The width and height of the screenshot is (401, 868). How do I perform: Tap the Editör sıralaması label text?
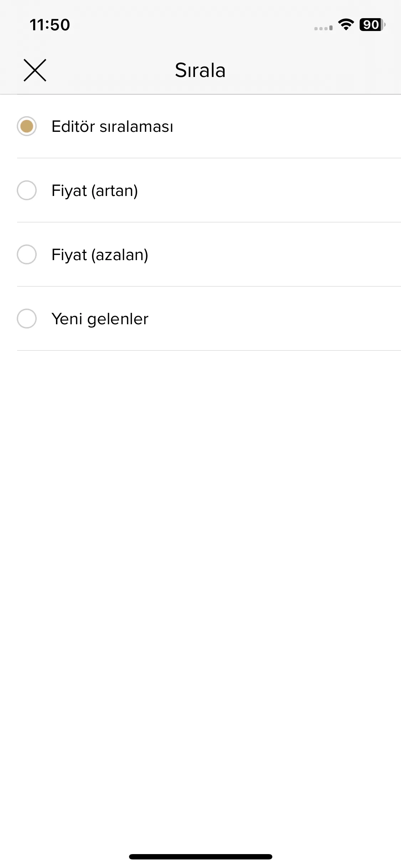coord(112,126)
